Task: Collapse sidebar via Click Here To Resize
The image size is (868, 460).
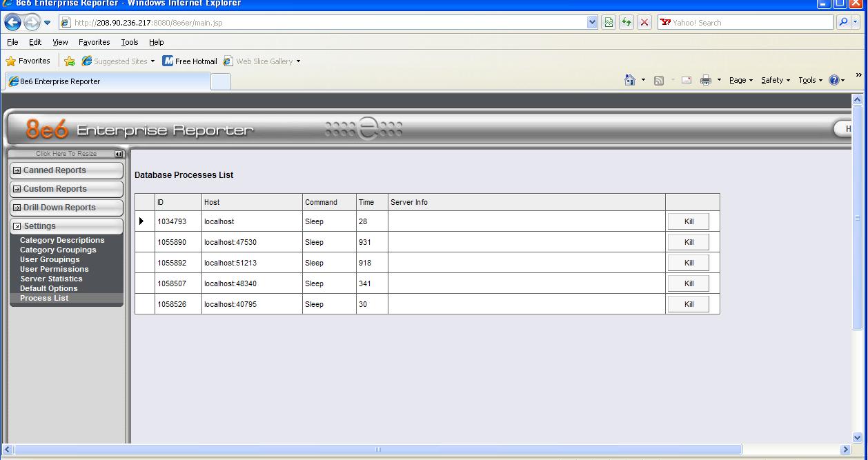Action: 66,154
